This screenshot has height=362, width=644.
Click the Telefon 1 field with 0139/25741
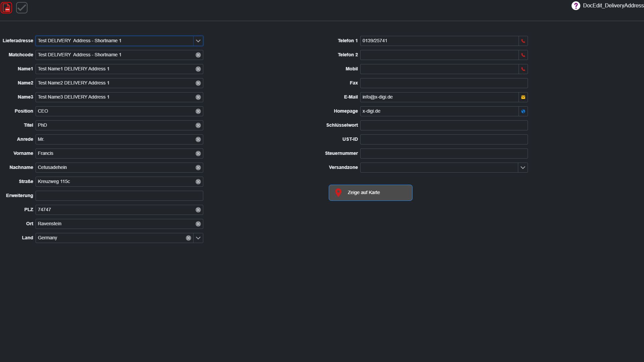[x=439, y=41]
